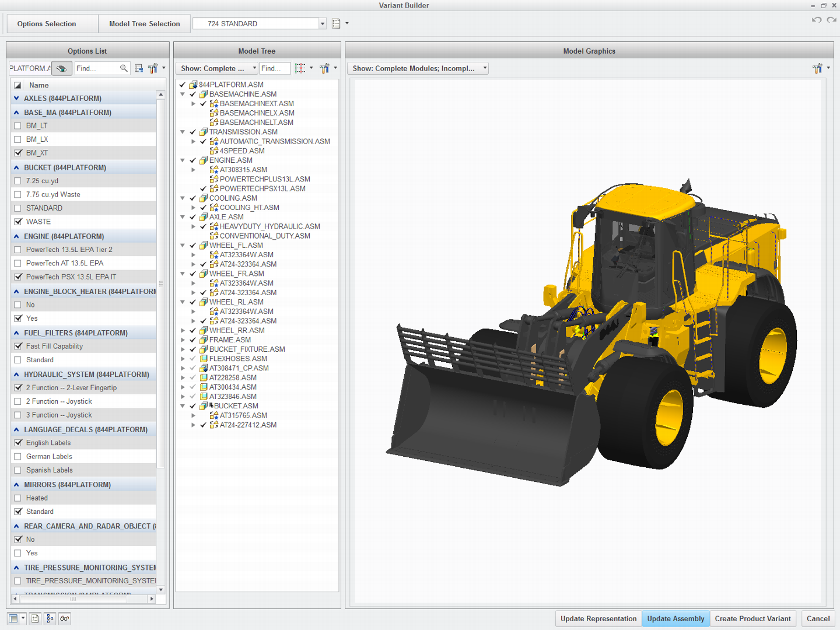Click the tools icon in Model Graphics toolbar

click(817, 68)
